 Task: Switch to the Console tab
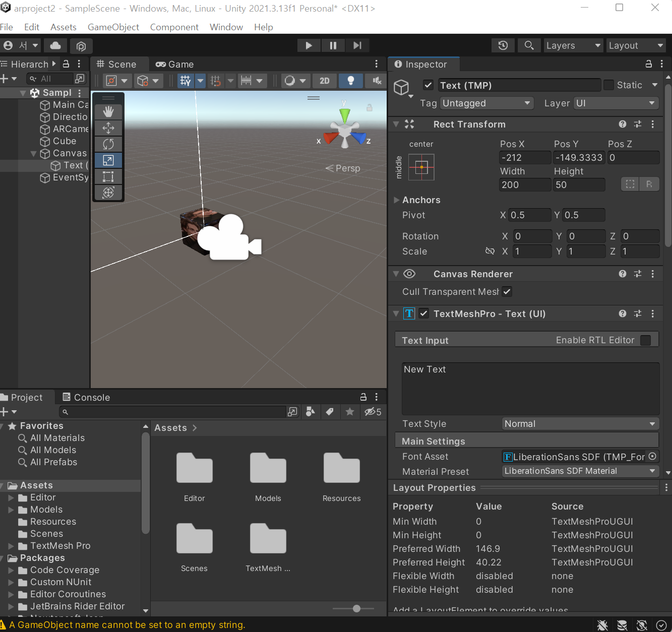click(x=86, y=397)
